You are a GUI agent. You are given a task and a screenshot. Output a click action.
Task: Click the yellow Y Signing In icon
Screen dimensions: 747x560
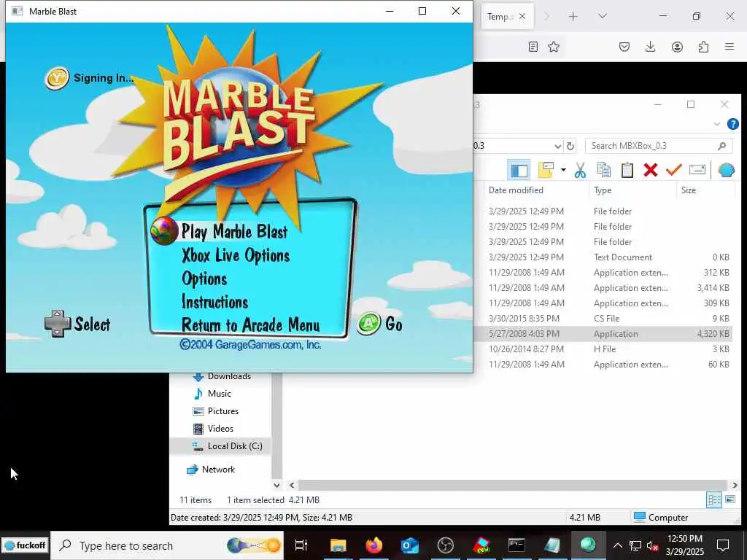(57, 78)
